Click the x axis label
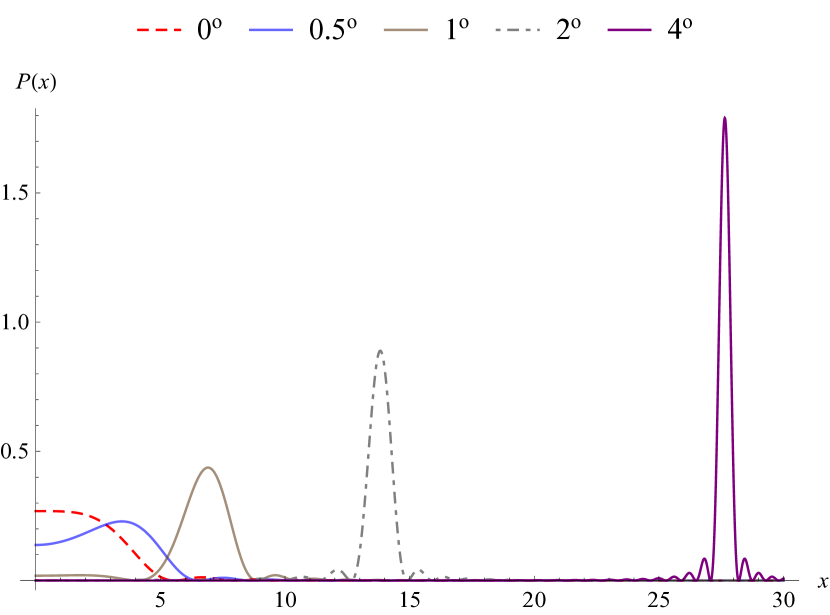830x615 pixels. (823, 582)
